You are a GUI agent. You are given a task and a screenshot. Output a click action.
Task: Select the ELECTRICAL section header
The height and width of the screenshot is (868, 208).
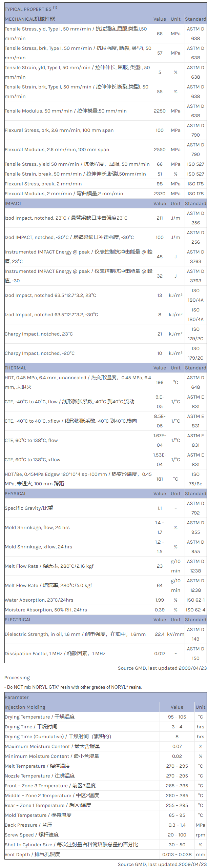coord(18,620)
